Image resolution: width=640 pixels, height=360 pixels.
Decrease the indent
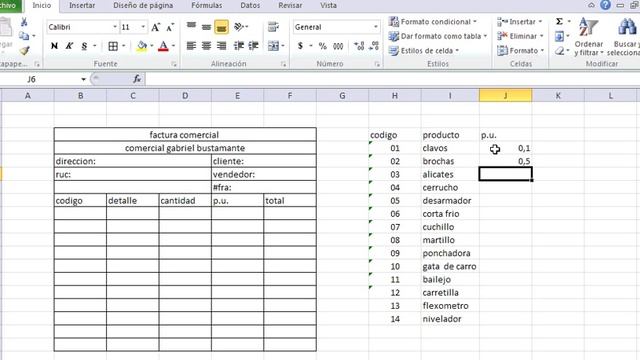click(x=239, y=46)
